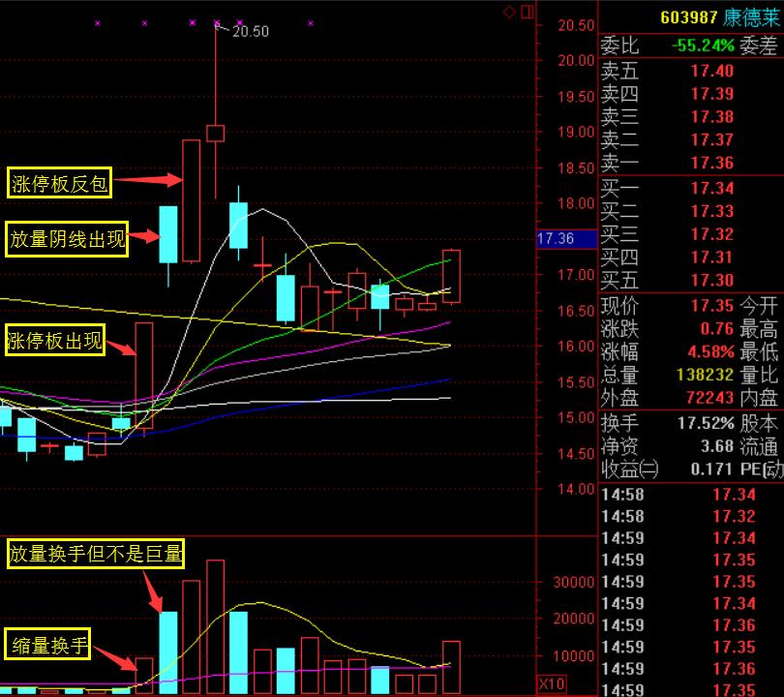Click the 量比 label
Viewport: 784px width, 697px height.
(759, 375)
